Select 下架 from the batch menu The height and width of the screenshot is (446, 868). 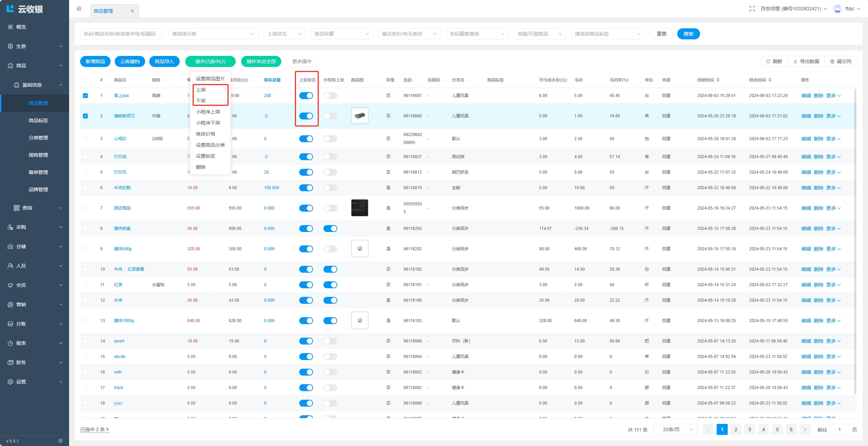(x=201, y=101)
